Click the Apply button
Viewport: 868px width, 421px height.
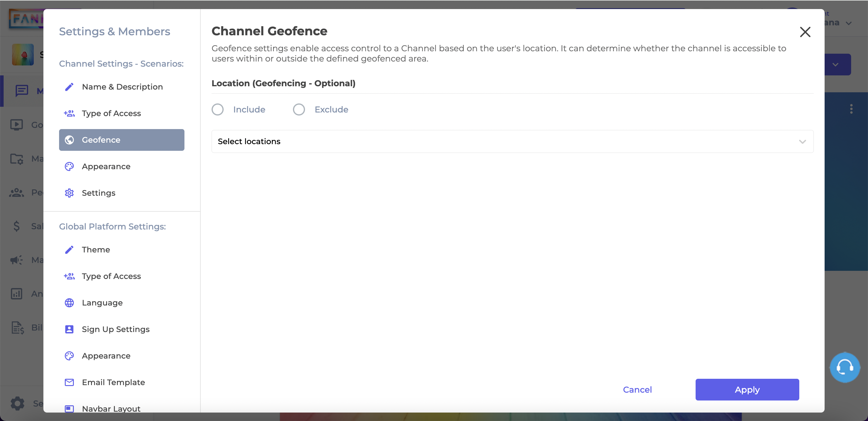(747, 390)
